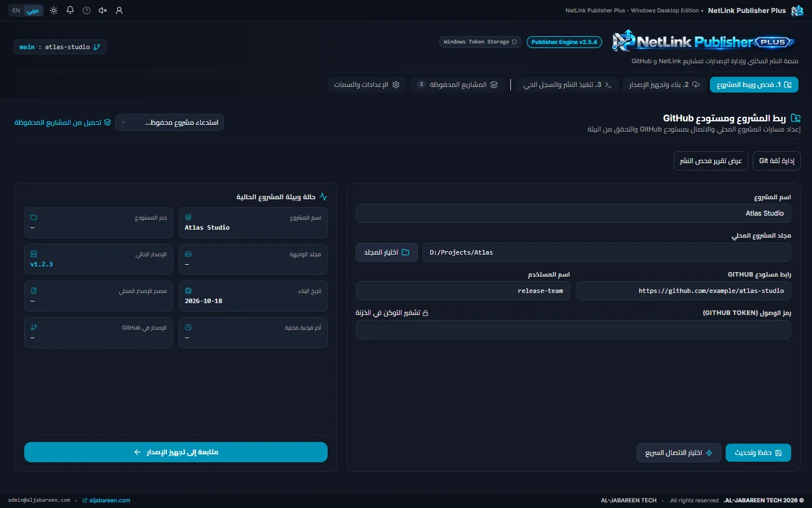Switch language to EN
Viewport: 812px width, 508px height.
(16, 11)
